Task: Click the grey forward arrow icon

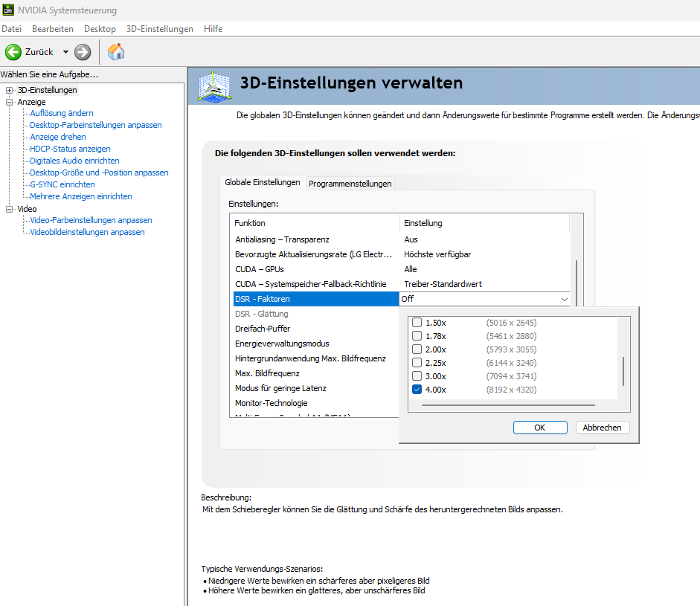Action: 83,52
